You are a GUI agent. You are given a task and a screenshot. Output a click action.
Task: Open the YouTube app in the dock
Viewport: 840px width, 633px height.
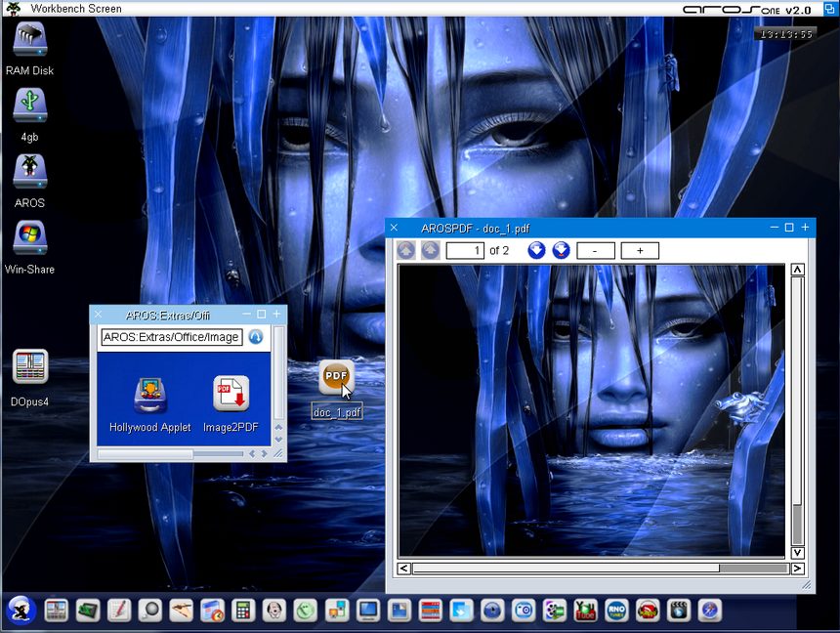pos(585,611)
